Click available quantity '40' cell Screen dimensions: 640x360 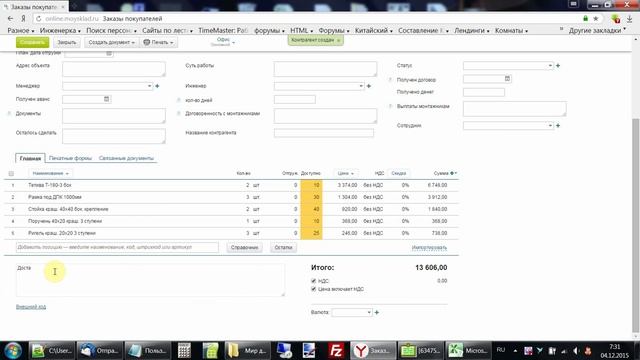click(311, 209)
